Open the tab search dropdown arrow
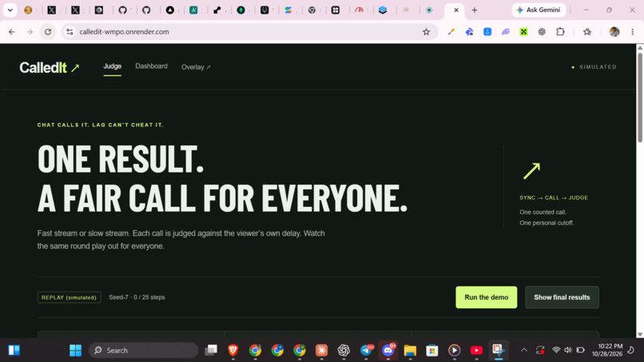Viewport: 644px width, 362px height. [x=10, y=10]
